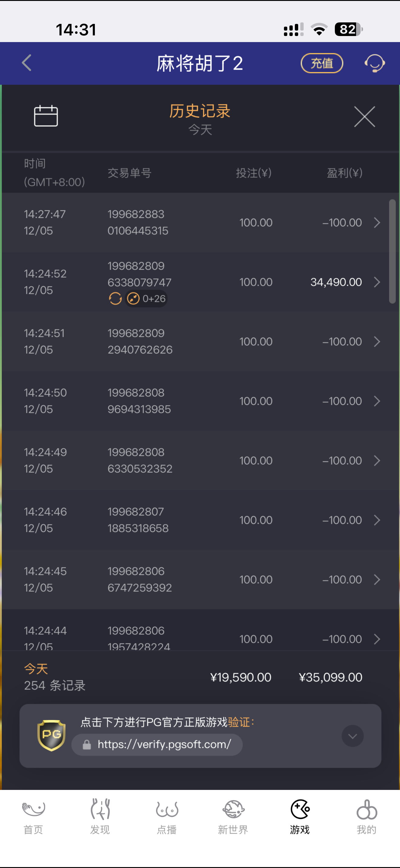Close the history records panel

(x=364, y=117)
